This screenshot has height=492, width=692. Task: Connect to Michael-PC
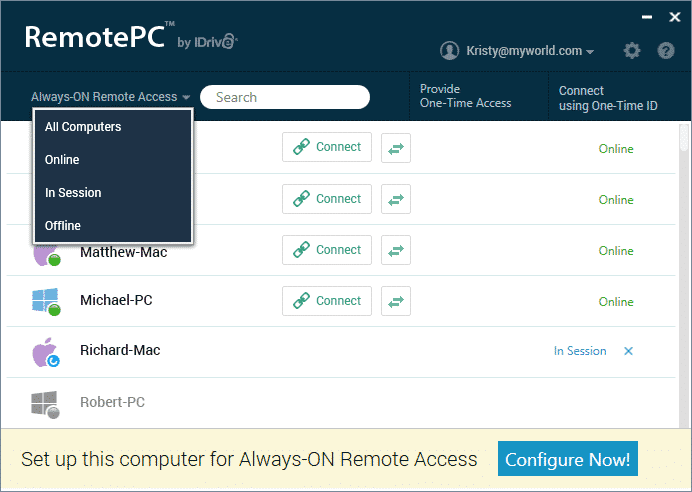coord(327,301)
